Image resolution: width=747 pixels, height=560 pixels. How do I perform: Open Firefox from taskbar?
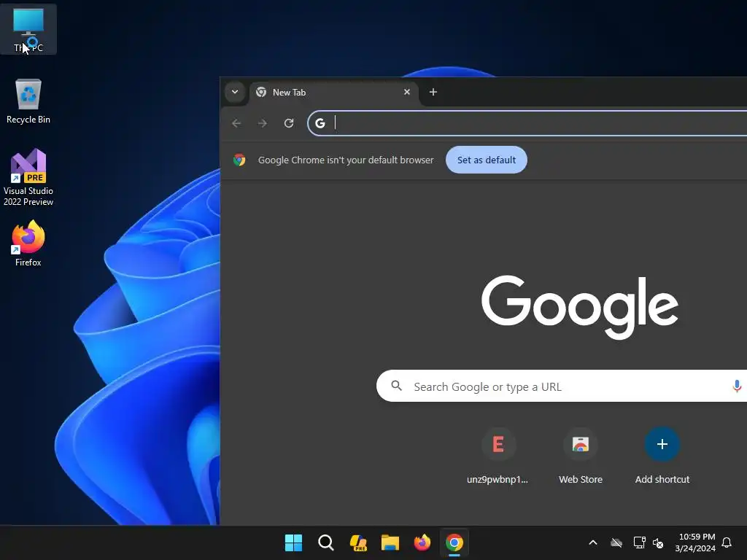422,542
